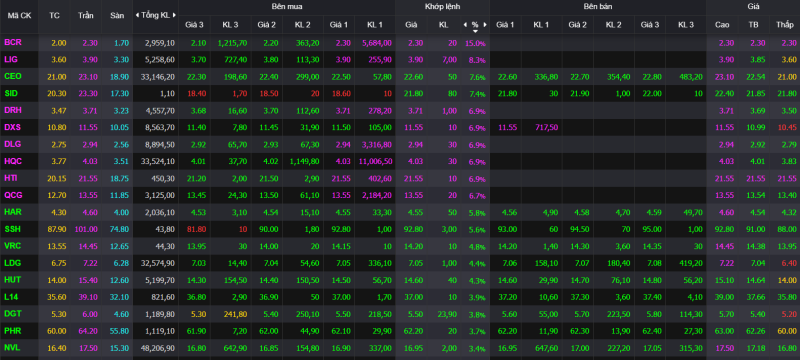Open the DXS stock symbol
Image resolution: width=800 pixels, height=360 pixels.
[x=13, y=127]
